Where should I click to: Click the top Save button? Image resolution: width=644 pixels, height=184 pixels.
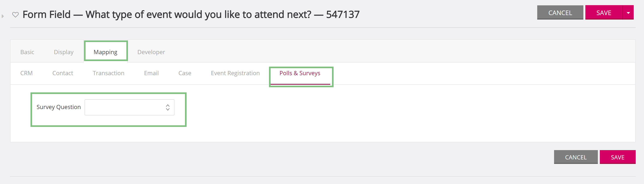point(604,12)
